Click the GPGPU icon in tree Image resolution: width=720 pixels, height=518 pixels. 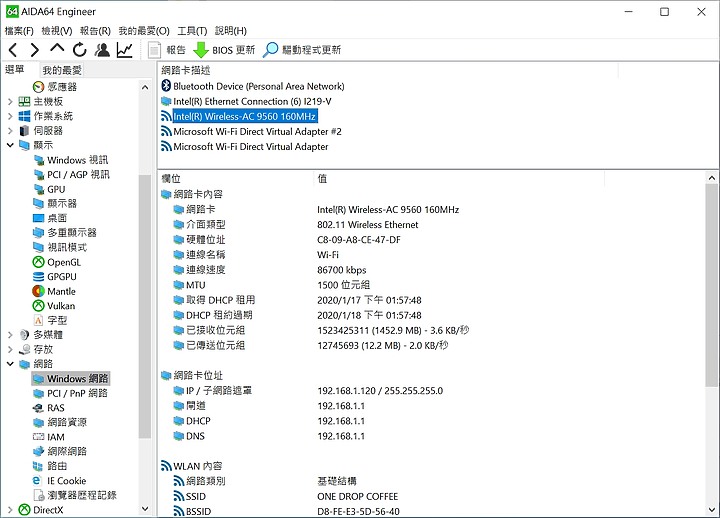pyautogui.click(x=39, y=276)
